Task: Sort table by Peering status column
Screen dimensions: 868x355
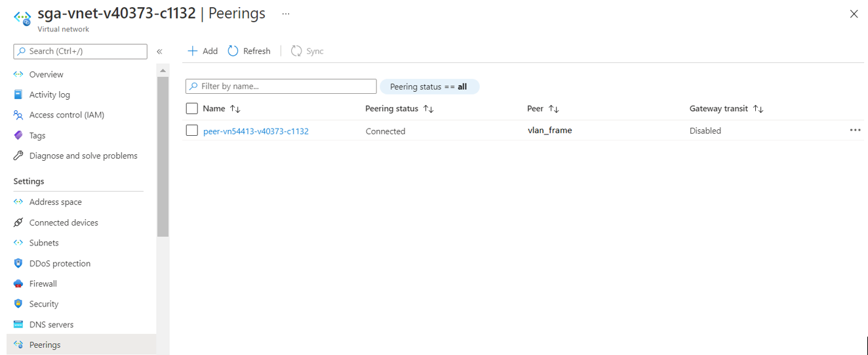Action: [429, 109]
